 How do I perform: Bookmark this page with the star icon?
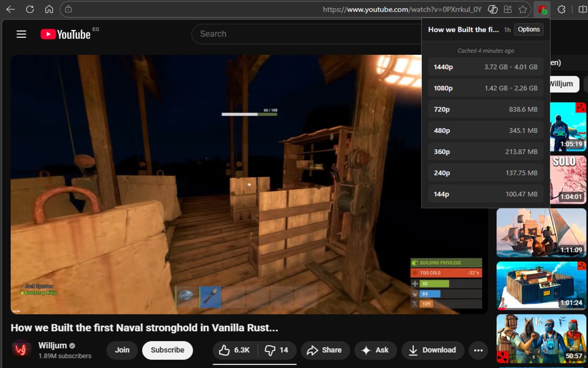tap(522, 9)
